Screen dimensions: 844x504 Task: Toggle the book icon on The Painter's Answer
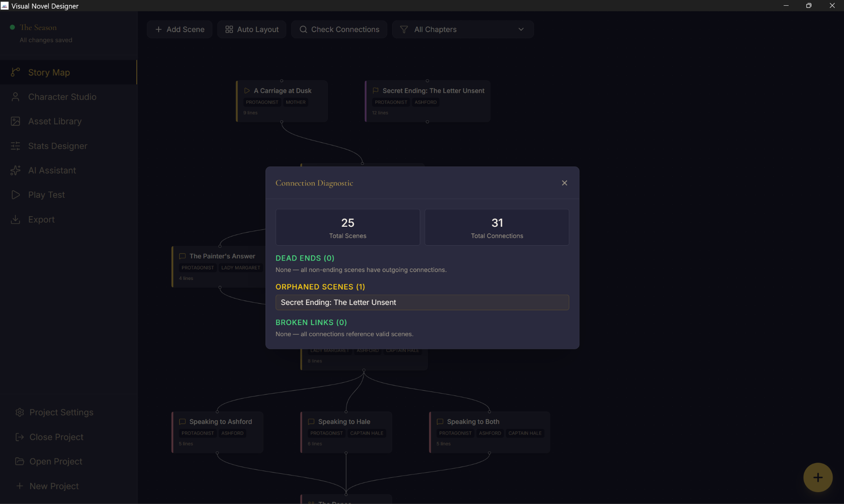pyautogui.click(x=182, y=256)
